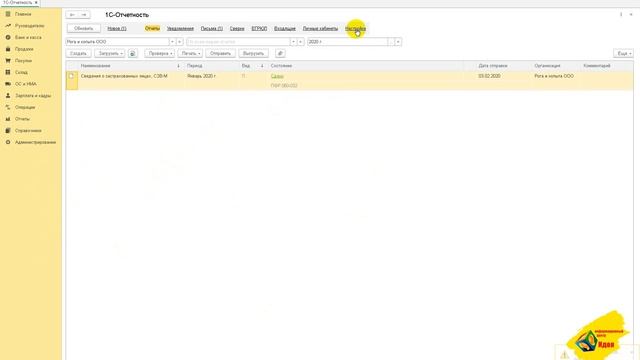Switch to the Новое (1) tab
The height and width of the screenshot is (360, 640).
coord(117,29)
